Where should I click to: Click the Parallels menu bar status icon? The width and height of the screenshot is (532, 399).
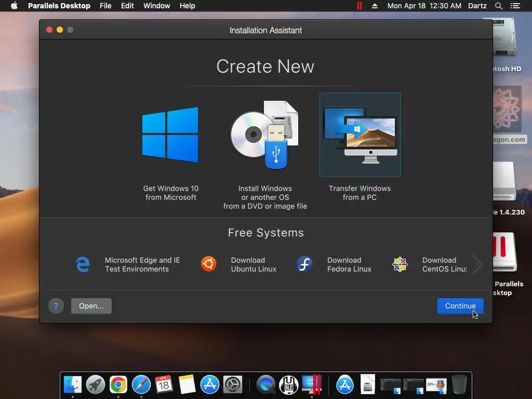[360, 6]
